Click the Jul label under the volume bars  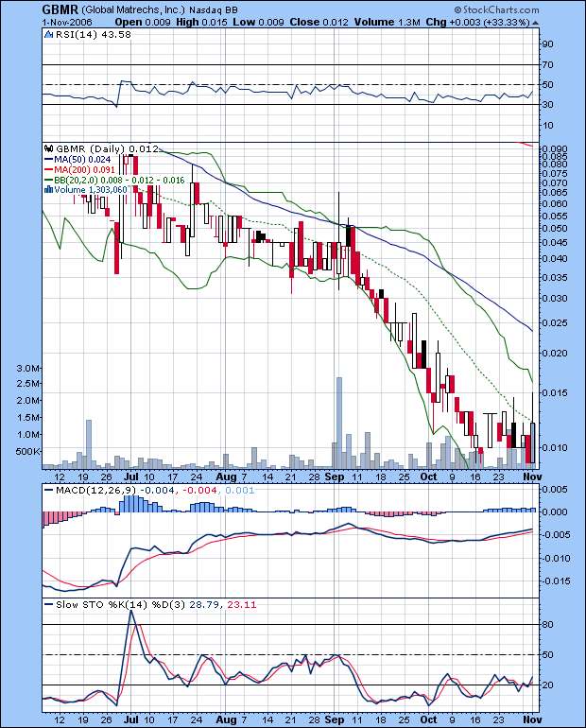tap(131, 477)
